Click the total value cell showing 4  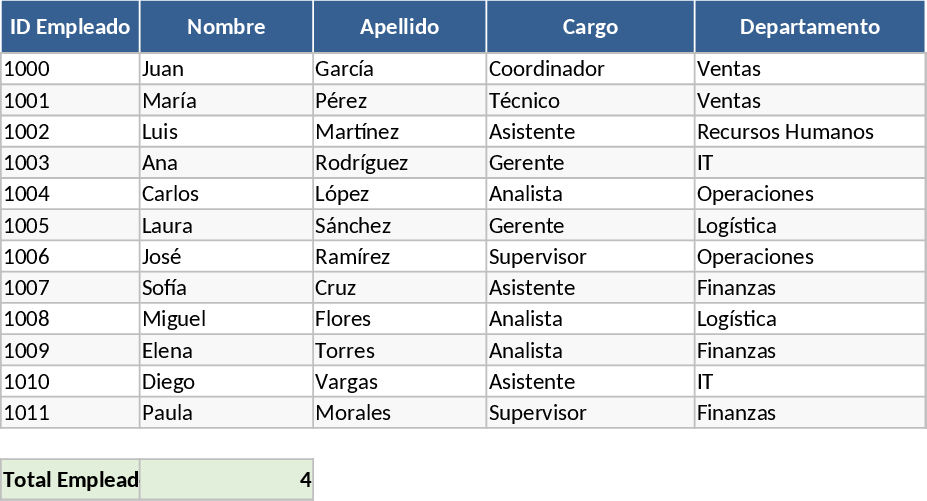(227, 480)
